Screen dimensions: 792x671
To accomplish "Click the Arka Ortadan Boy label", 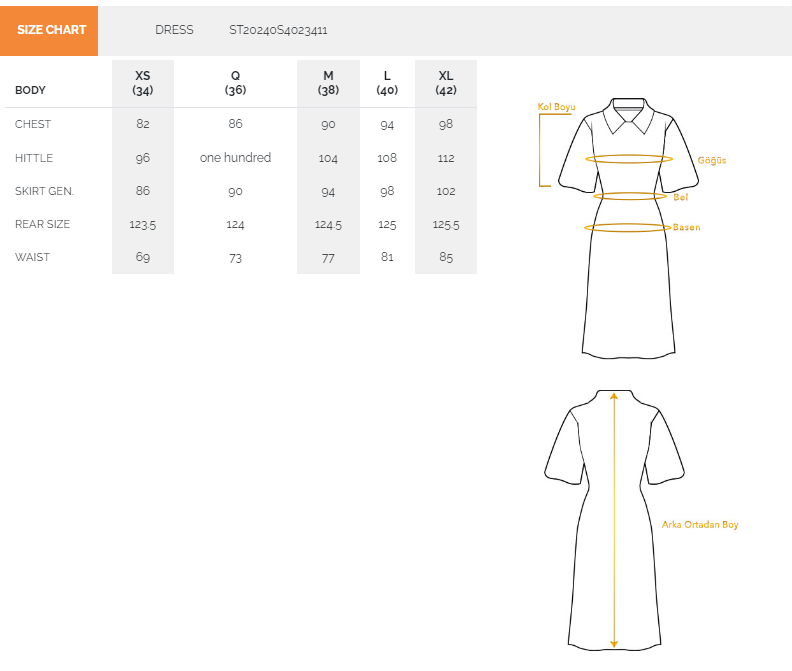I will (700, 524).
